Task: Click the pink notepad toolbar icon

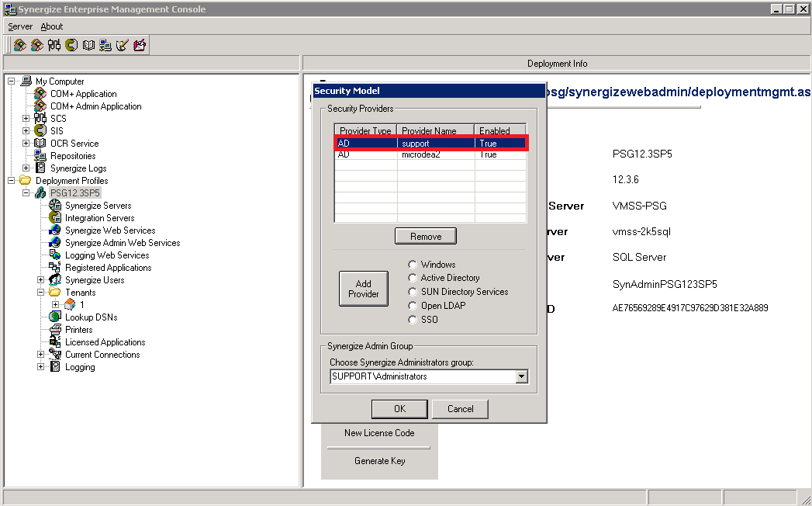Action: pyautogui.click(x=140, y=45)
